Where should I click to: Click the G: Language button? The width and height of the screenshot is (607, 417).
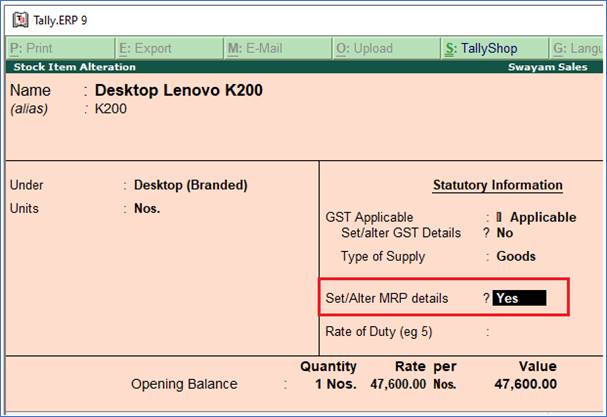[576, 48]
